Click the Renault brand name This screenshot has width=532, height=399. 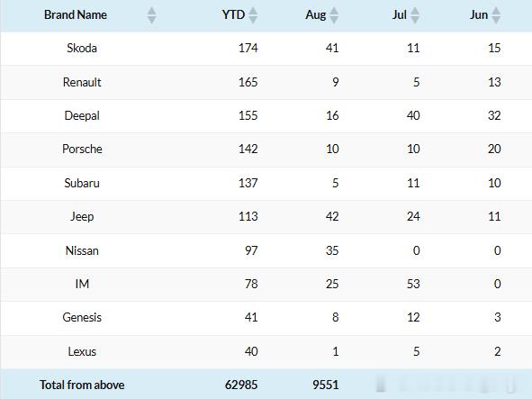point(82,82)
